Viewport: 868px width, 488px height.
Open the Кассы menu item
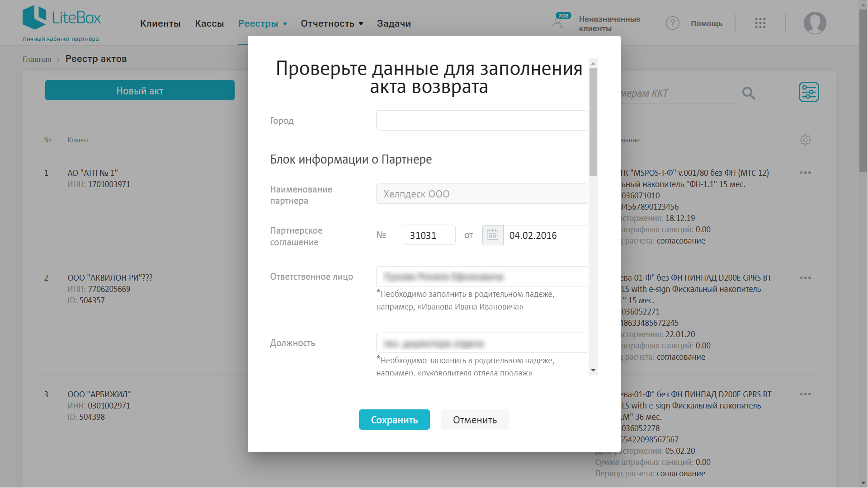click(x=209, y=23)
